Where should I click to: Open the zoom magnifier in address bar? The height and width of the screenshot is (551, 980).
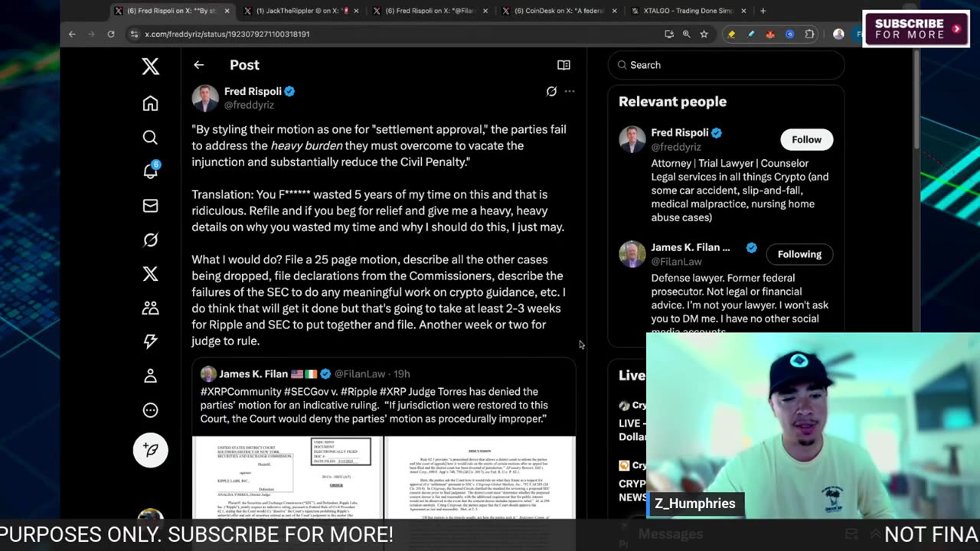pos(687,34)
